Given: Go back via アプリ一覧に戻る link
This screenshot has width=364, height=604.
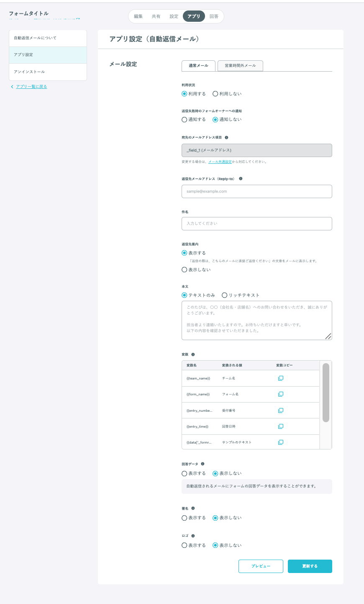Looking at the screenshot, I should (x=31, y=87).
